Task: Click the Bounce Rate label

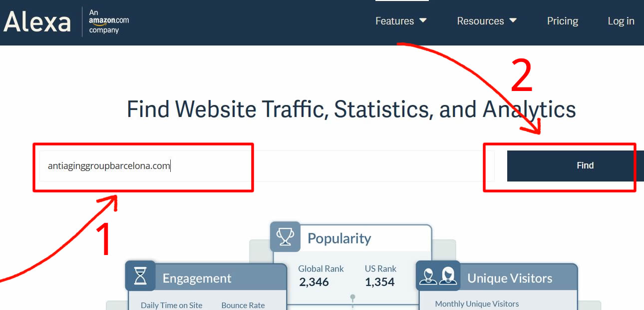Action: [x=243, y=305]
